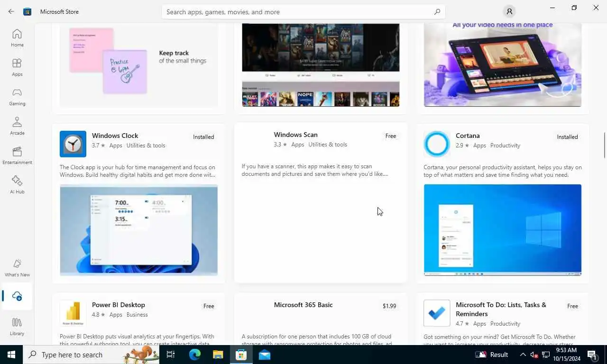Click the $1.99 price on Microsoft 365 Basic

click(x=389, y=306)
